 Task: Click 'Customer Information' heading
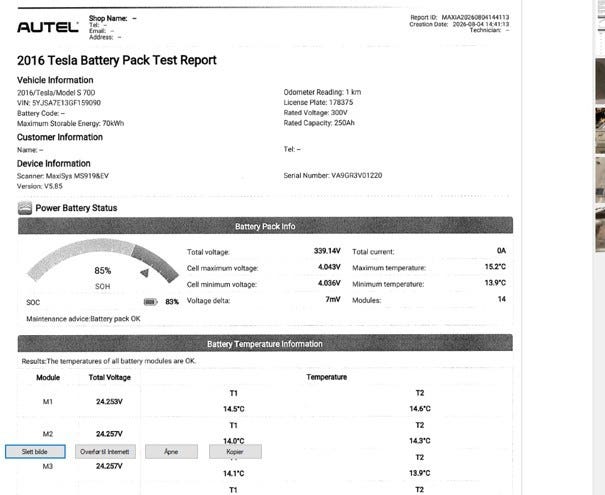pyautogui.click(x=60, y=137)
